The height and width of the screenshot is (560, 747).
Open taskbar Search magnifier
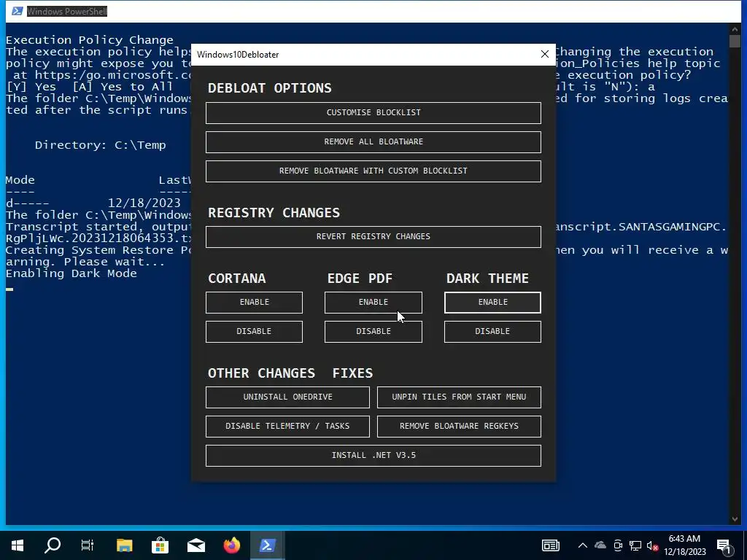pos(53,545)
